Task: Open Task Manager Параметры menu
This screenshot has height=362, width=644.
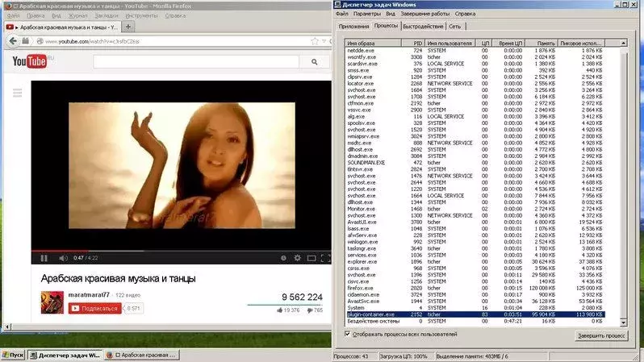Action: click(366, 14)
